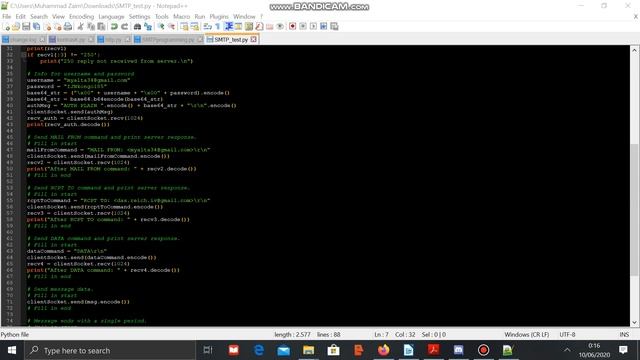Click the Zoom In toolbar icon
Viewport: 640px width, 360px height.
tap(161, 27)
